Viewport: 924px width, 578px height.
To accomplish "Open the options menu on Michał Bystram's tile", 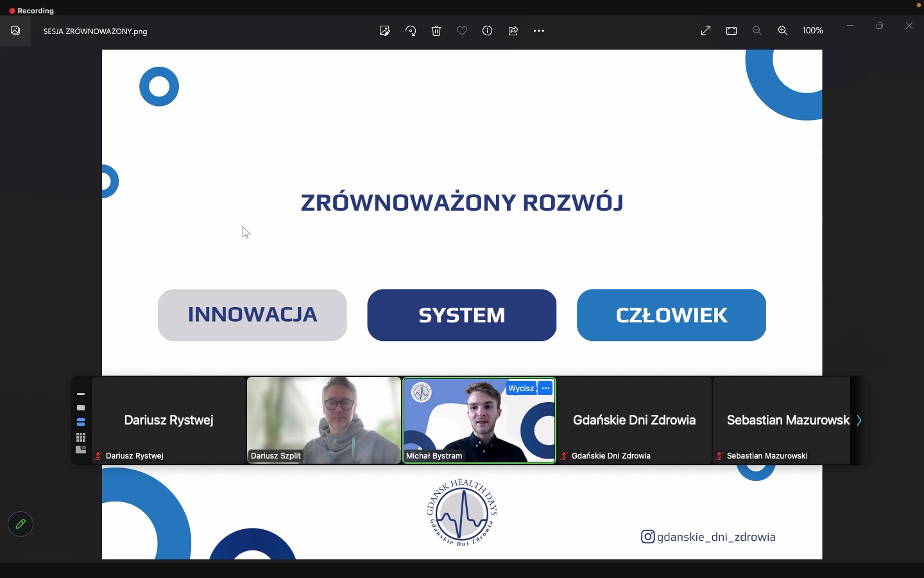I will (545, 389).
